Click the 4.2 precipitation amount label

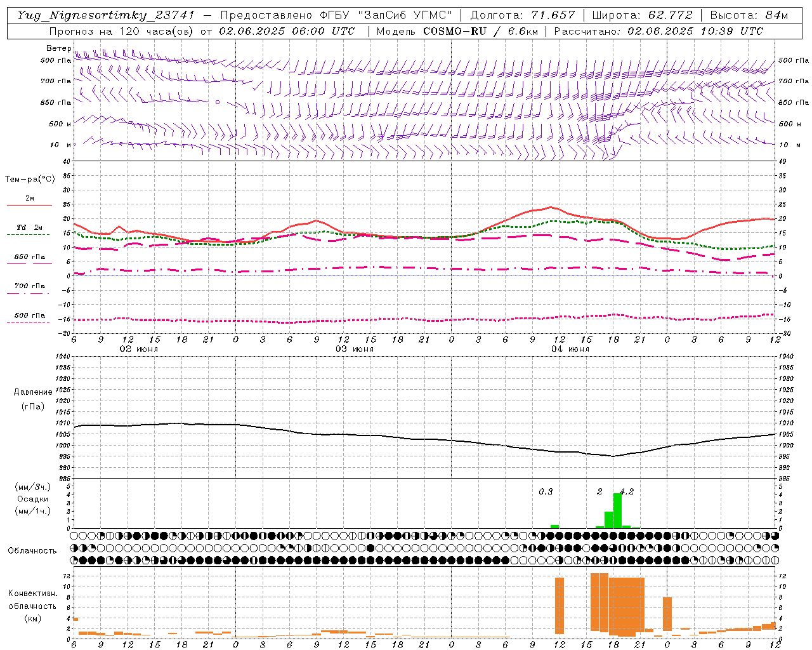pos(627,492)
